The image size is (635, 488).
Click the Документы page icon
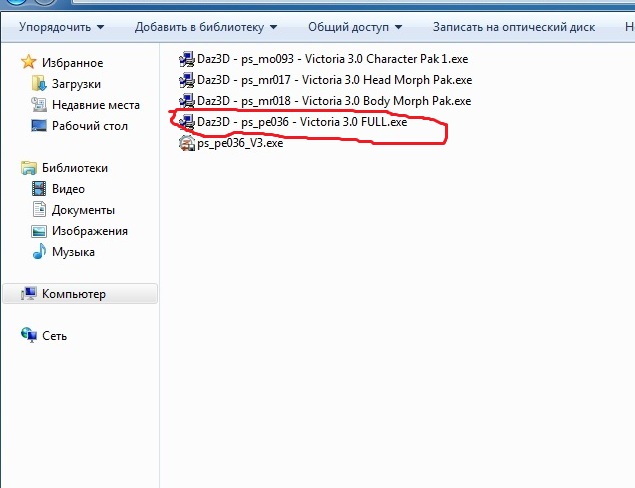[39, 209]
